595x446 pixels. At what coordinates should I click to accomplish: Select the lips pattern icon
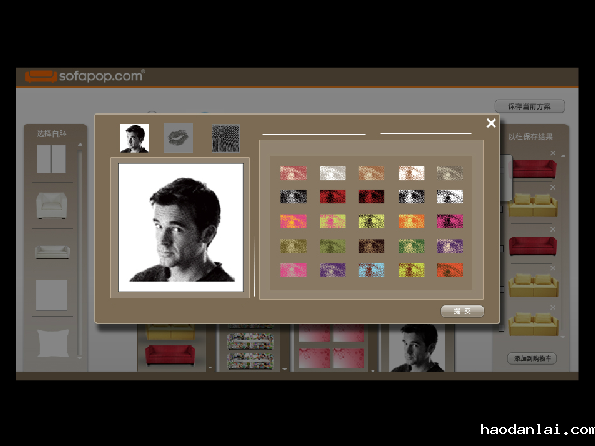(x=178, y=138)
